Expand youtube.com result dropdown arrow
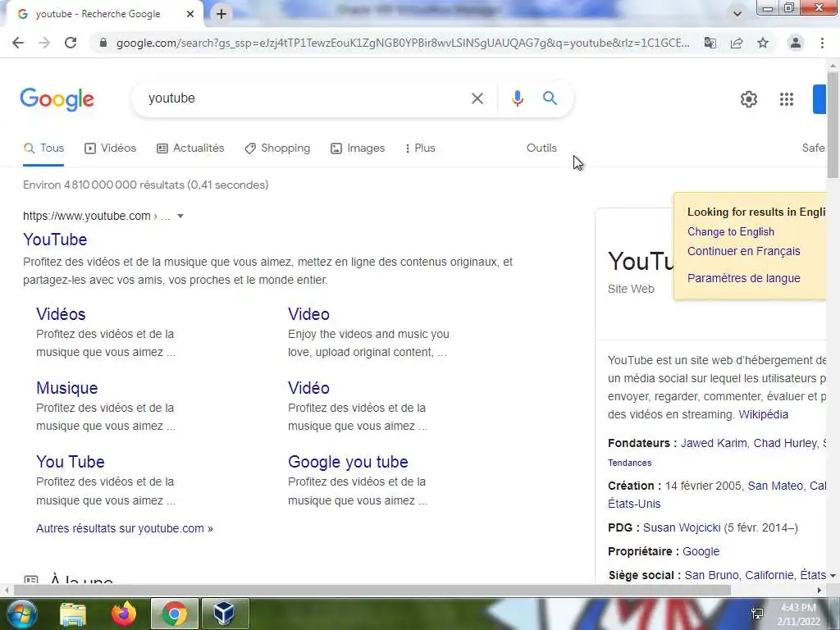 (x=180, y=216)
